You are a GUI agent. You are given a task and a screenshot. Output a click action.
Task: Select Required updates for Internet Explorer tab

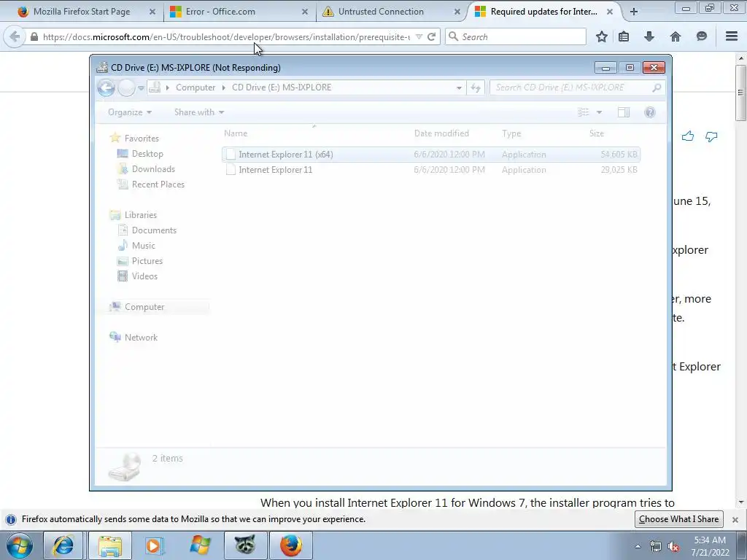pyautogui.click(x=543, y=12)
